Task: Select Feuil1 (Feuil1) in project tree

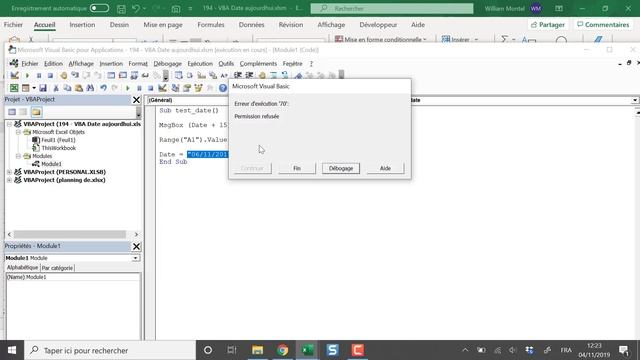Action: click(x=58, y=140)
